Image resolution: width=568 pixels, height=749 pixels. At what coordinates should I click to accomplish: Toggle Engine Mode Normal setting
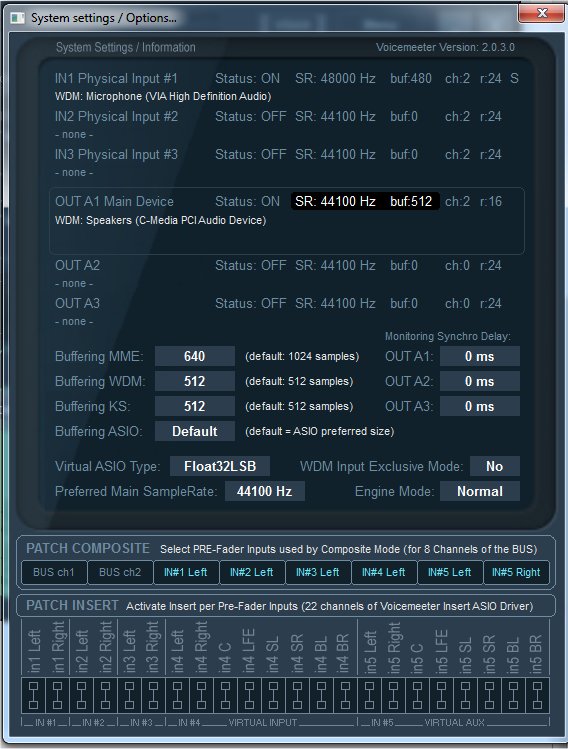(x=480, y=491)
